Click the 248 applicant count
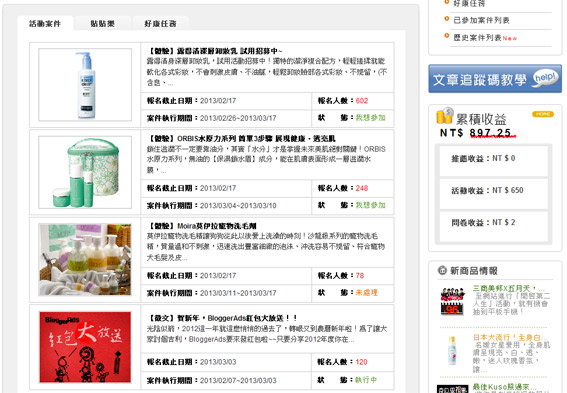The height and width of the screenshot is (393, 567). [x=362, y=188]
